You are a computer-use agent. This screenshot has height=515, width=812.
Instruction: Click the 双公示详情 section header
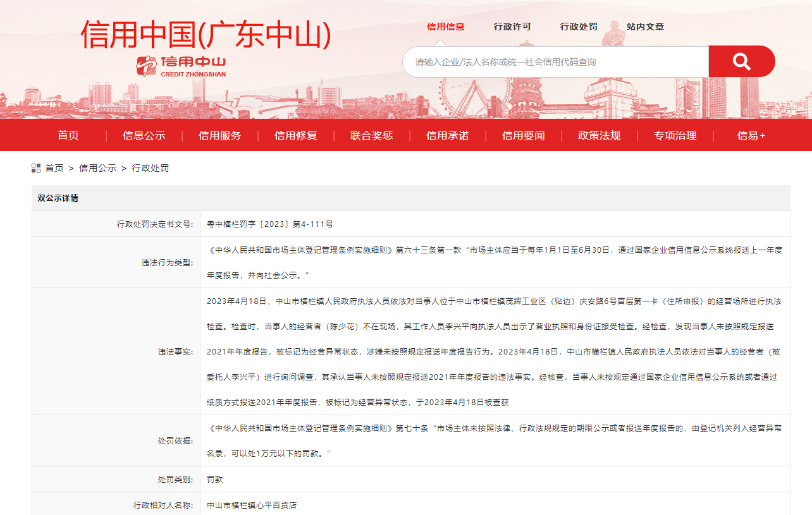click(411, 198)
